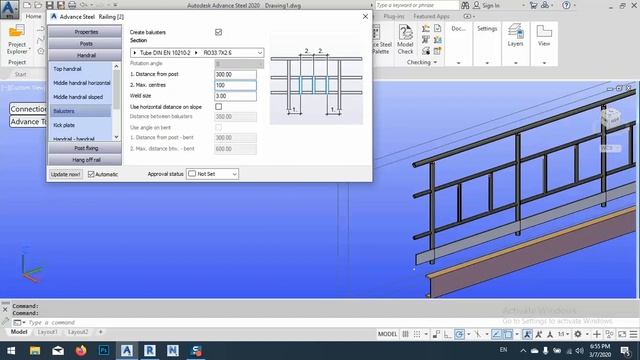
Task: Open the Post fixing section
Action: (x=85, y=148)
